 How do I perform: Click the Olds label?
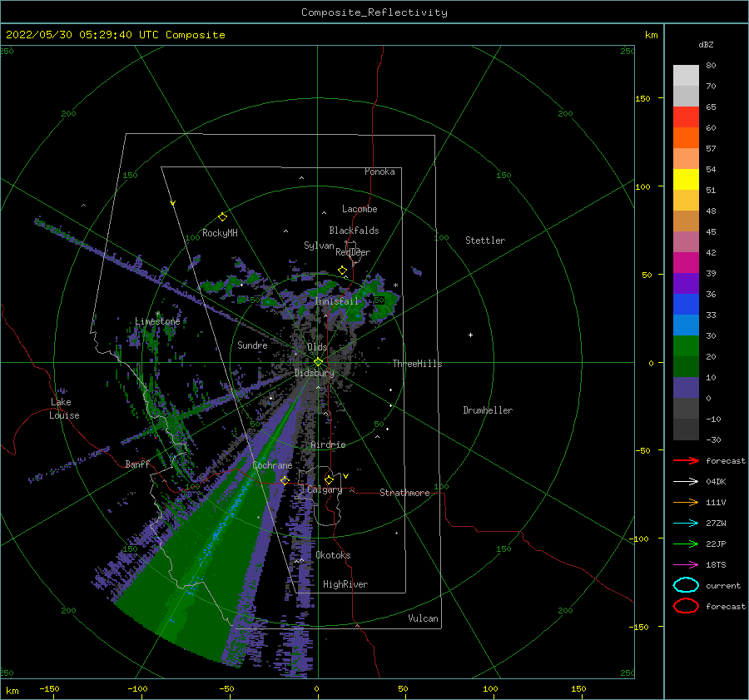point(317,347)
